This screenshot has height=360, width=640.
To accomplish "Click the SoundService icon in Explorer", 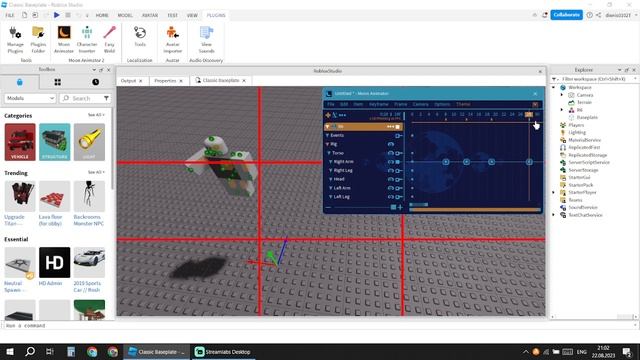I will tap(563, 207).
